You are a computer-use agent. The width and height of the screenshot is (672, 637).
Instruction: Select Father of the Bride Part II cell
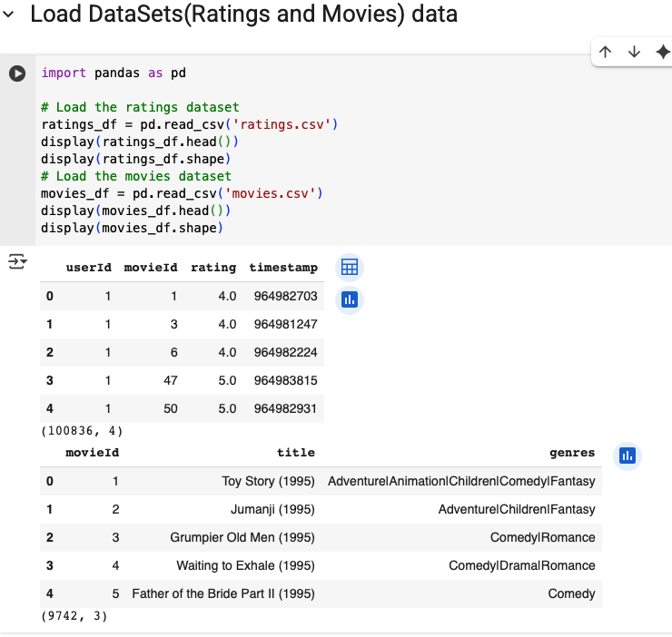coord(223,593)
